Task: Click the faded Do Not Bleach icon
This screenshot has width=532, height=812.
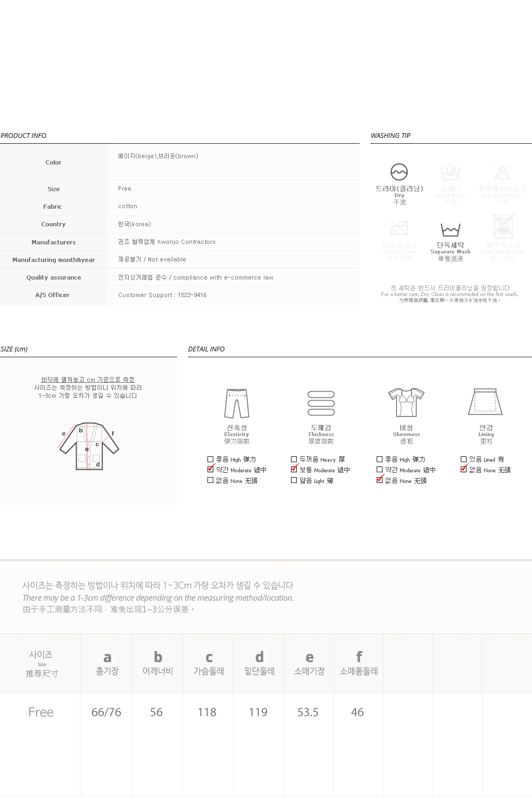Action: point(502,172)
